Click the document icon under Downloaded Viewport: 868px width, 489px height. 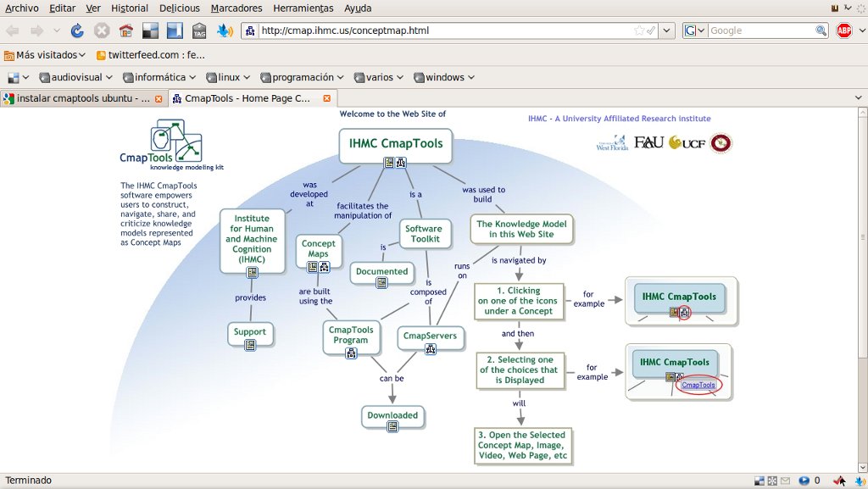[392, 426]
